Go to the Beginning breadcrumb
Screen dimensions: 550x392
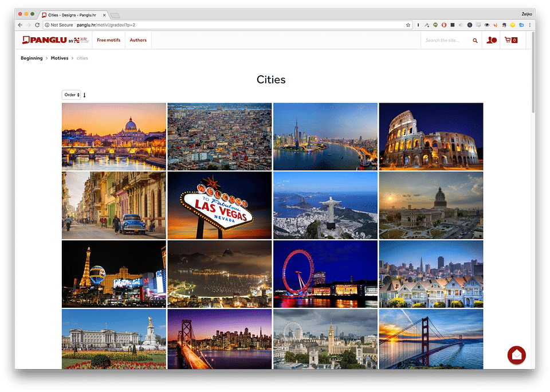32,58
